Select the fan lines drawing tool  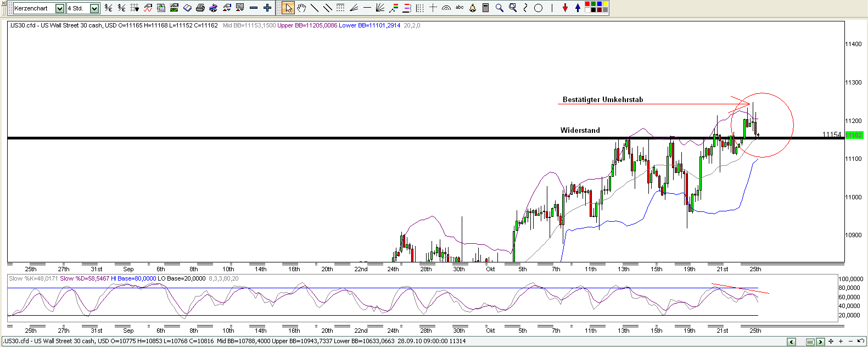point(354,8)
